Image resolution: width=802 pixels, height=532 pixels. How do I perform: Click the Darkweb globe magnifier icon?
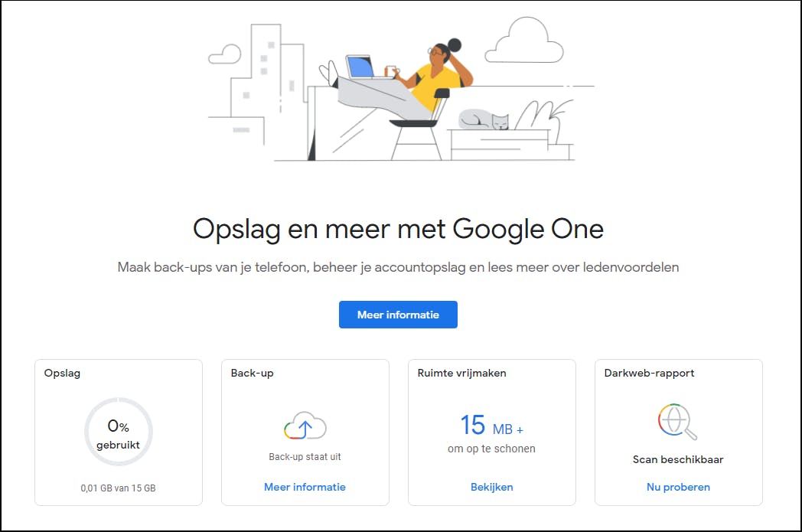677,422
